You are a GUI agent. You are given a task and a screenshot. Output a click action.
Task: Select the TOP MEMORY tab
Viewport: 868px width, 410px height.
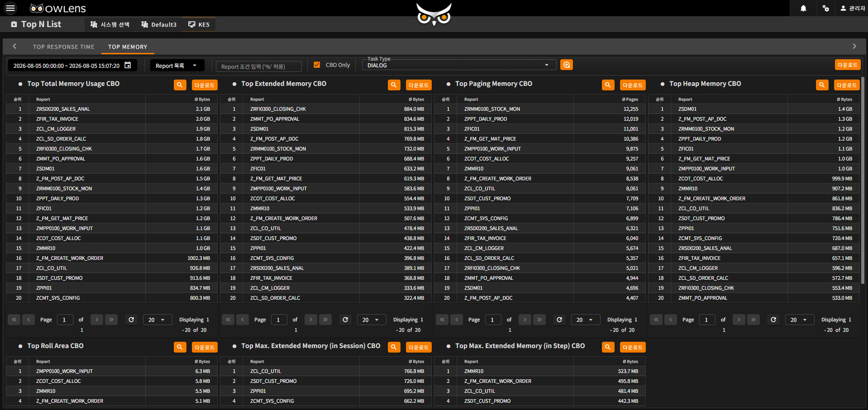click(128, 47)
